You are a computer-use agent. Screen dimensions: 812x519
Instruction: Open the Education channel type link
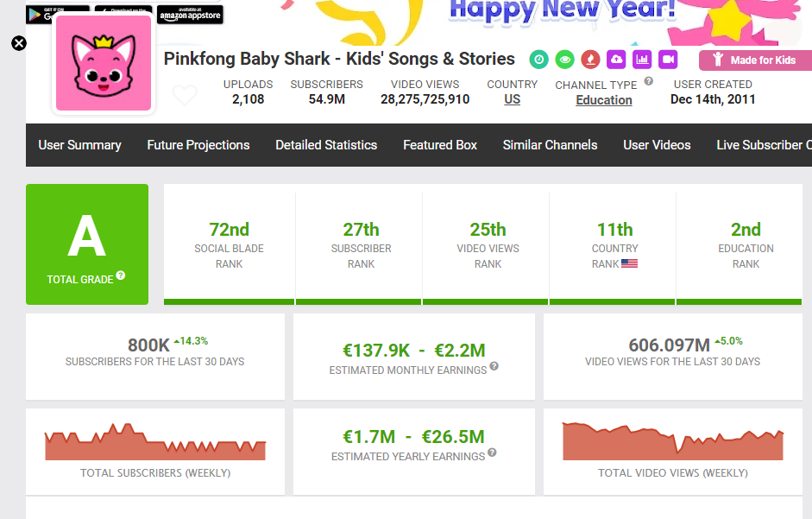(x=604, y=100)
